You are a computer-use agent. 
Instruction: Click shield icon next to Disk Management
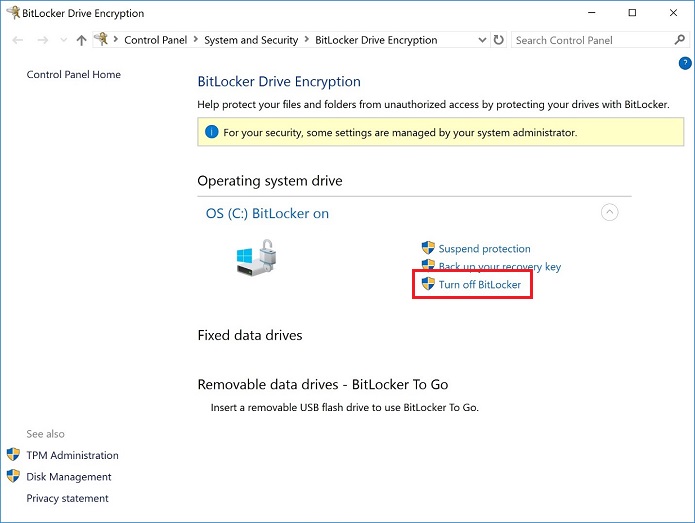tap(13, 476)
